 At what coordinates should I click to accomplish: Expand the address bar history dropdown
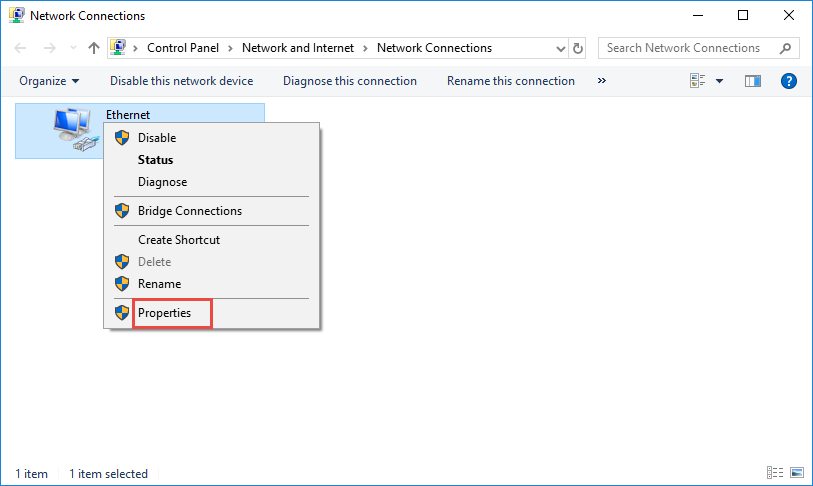coord(560,48)
